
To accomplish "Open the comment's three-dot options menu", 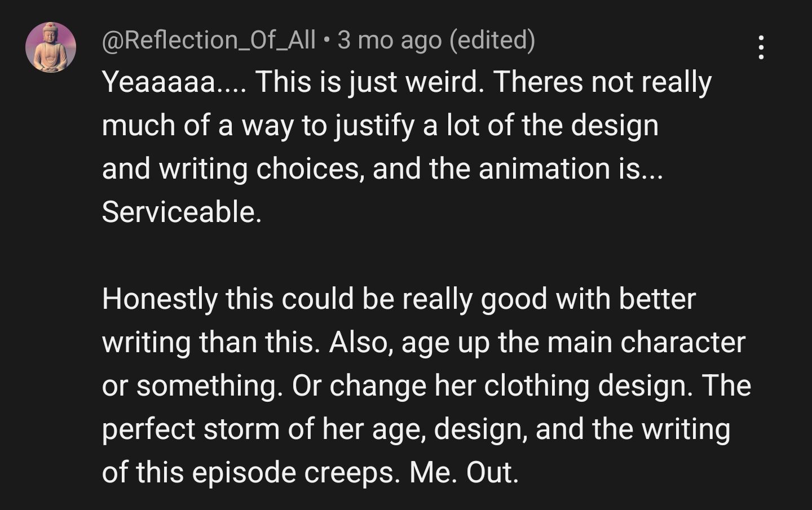I will pyautogui.click(x=761, y=47).
